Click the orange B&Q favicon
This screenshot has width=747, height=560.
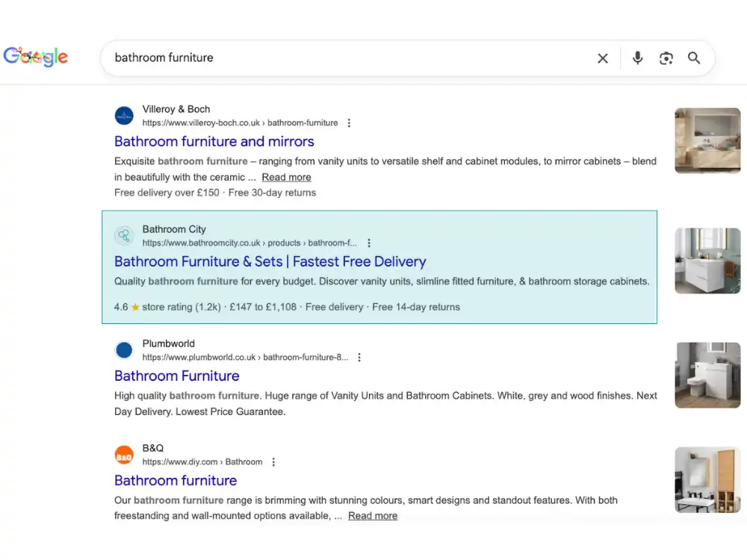point(124,454)
